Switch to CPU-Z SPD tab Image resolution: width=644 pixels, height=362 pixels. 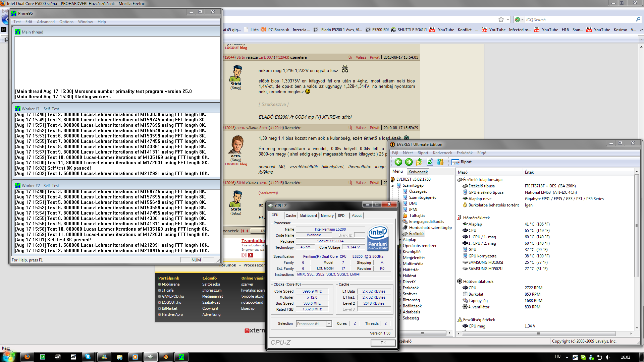(x=341, y=216)
